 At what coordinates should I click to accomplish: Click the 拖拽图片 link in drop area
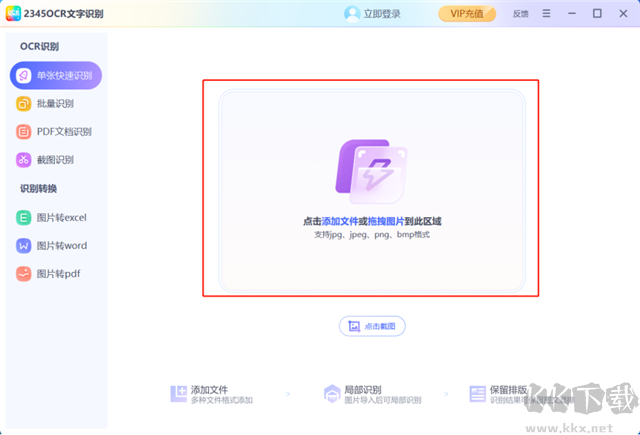click(x=386, y=222)
